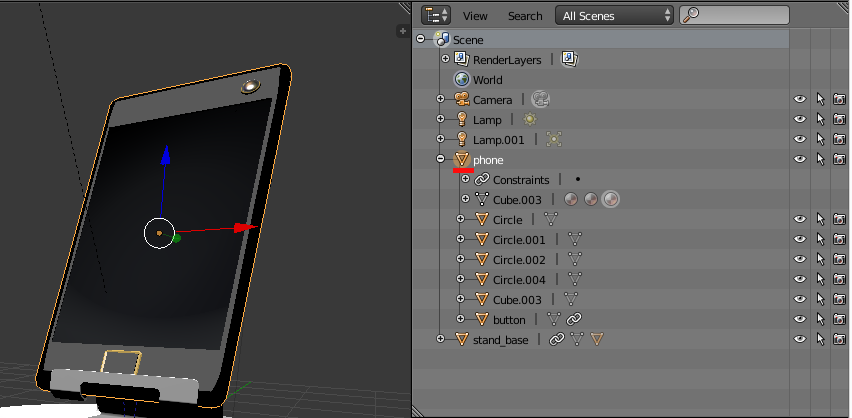Hide stand_base in the viewport
Screen dimensions: 852x418
pyautogui.click(x=799, y=339)
